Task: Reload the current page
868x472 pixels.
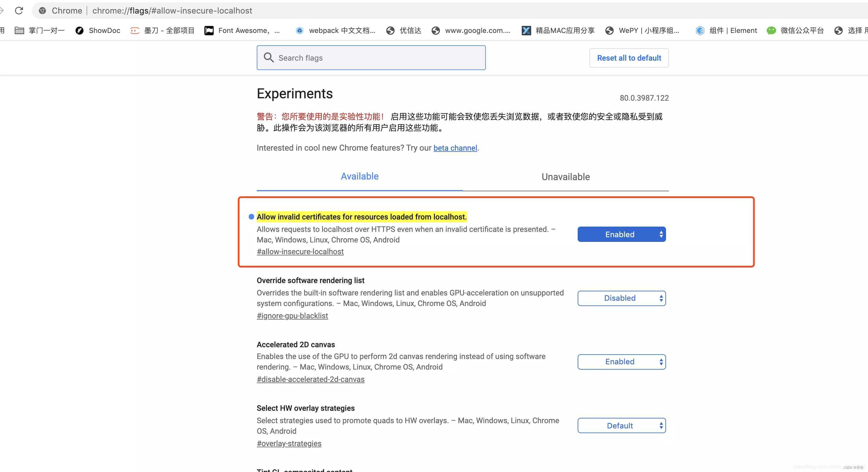Action: [x=19, y=10]
